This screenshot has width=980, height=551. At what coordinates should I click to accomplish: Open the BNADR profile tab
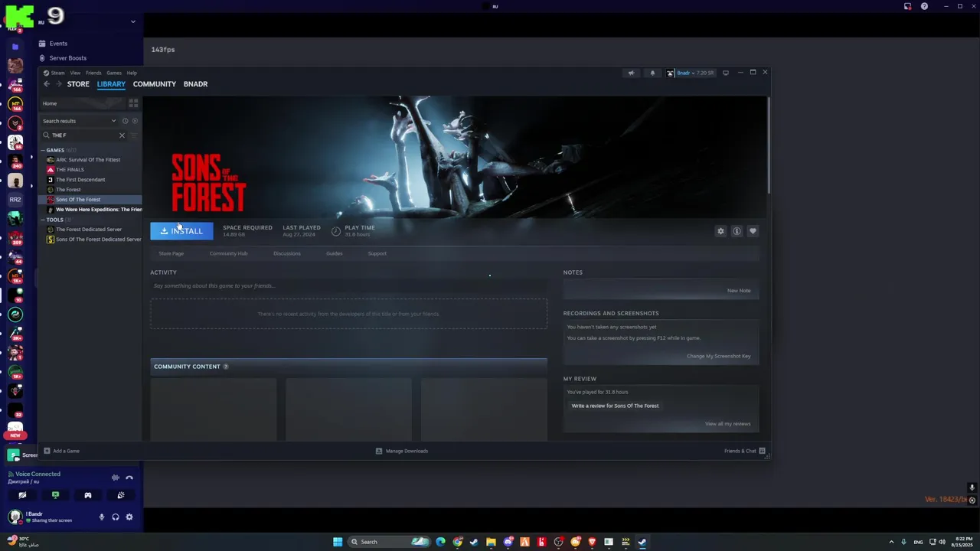click(195, 84)
